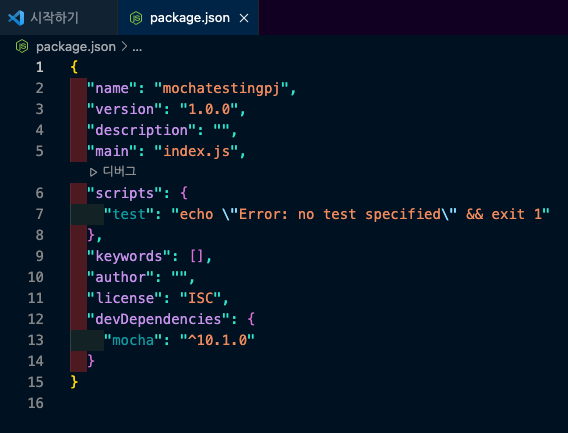Click the opening yellow brace on line 1
Screen dimensions: 568x433
tap(74, 67)
